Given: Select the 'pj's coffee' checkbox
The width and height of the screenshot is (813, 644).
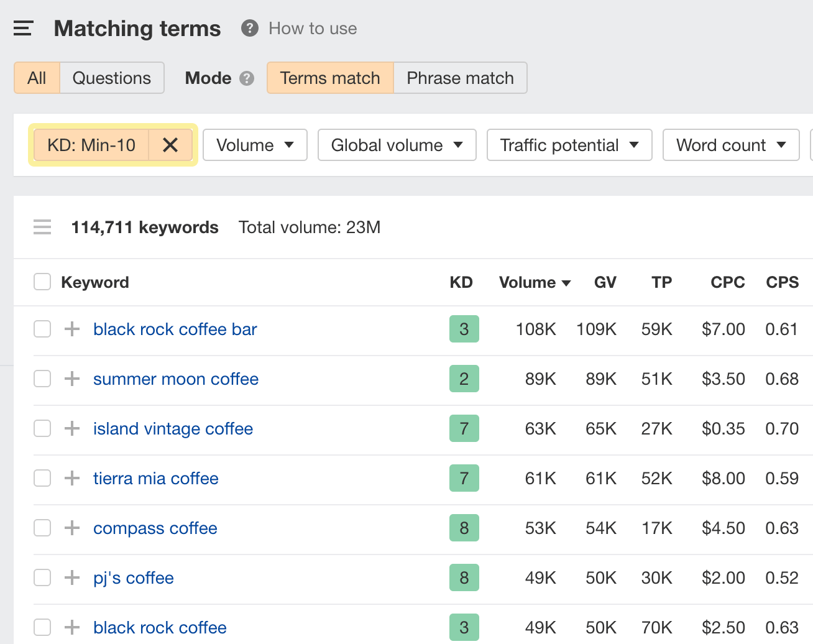Looking at the screenshot, I should click(x=42, y=577).
